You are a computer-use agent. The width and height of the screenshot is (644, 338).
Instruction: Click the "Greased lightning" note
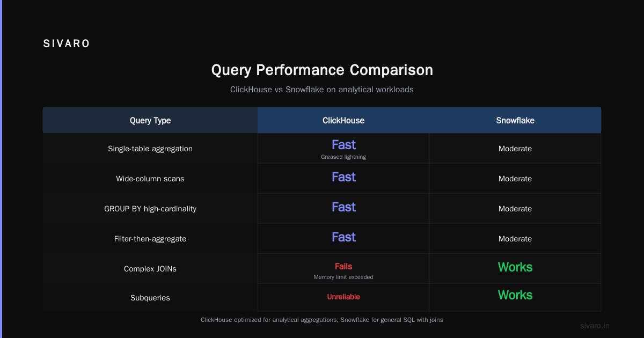(343, 157)
